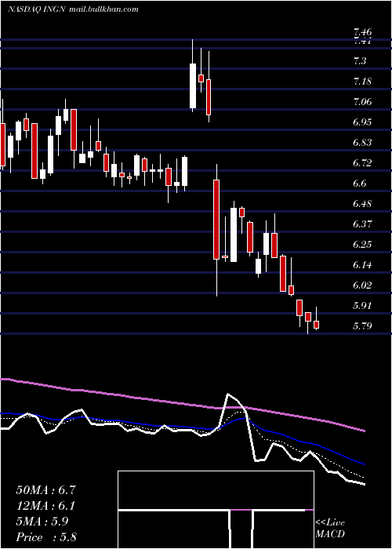The image size is (392, 549).
Task: Click the last red candle near 5.79
Action: (x=317, y=325)
